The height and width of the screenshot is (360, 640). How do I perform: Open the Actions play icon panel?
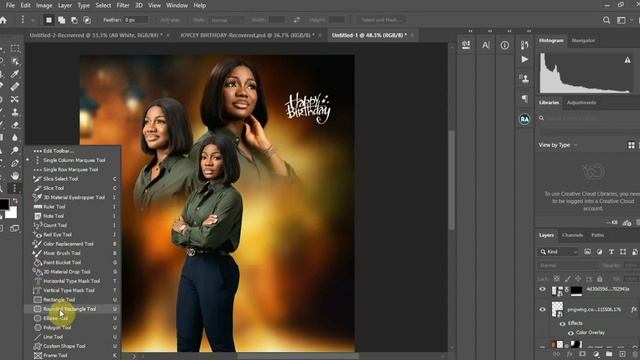[x=524, y=60]
